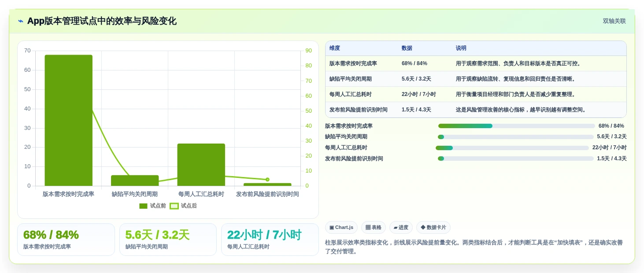The height and width of the screenshot is (273, 644).
Task: Click the 双轴关联 label in header
Action: tap(614, 21)
